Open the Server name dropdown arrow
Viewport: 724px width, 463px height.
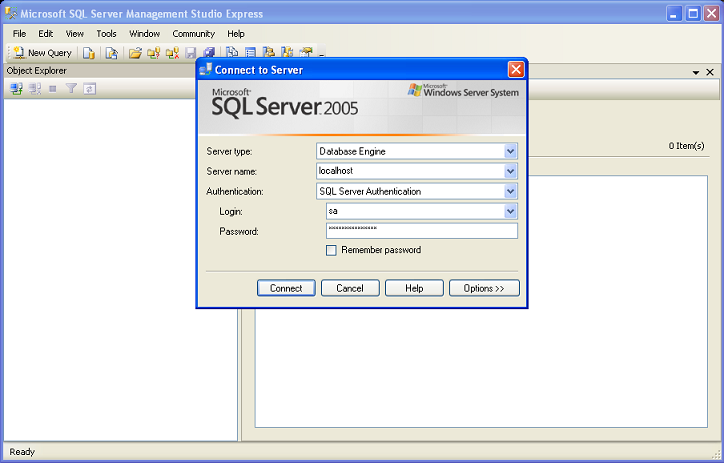point(510,171)
